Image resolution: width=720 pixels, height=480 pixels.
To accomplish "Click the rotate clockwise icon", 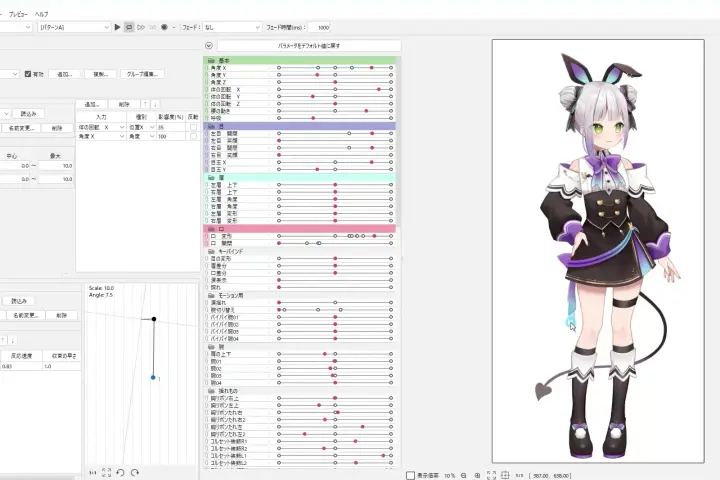I will coord(135,472).
